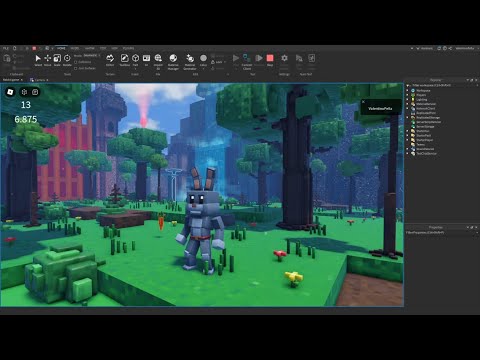This screenshot has width=480, height=360.
Task: Switch to the MODEL ribbon tab
Action: click(75, 48)
